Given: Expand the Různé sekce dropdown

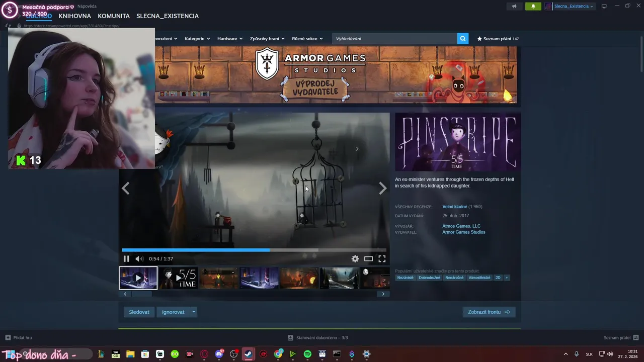Looking at the screenshot, I should point(307,39).
